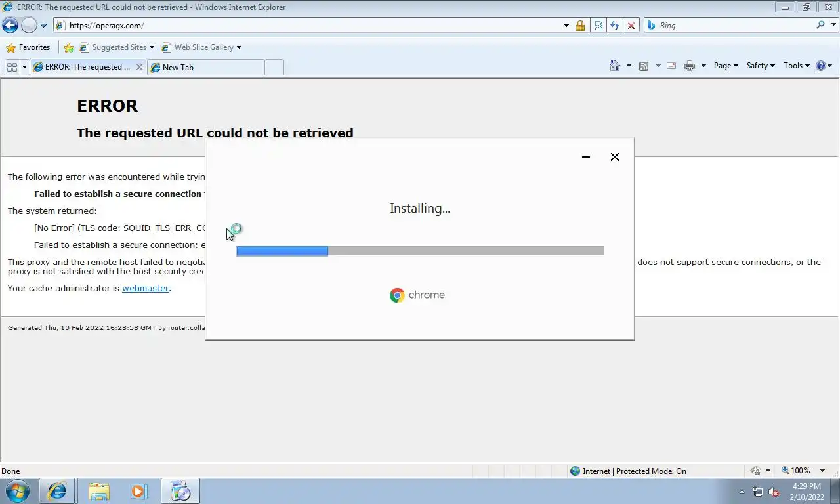Click the ERROR heading text
This screenshot has width=840, height=504.
(x=108, y=106)
